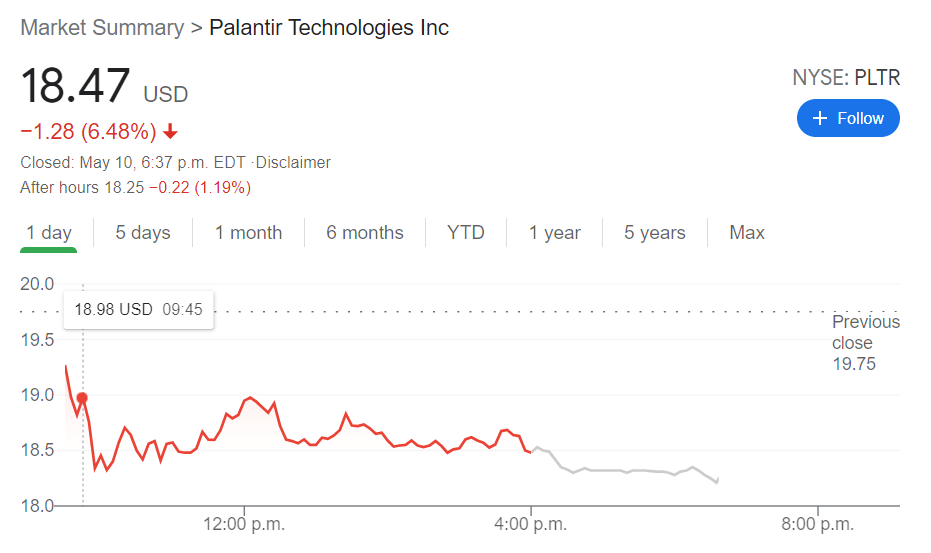Click the Previous close 19.75 label

coord(865,343)
